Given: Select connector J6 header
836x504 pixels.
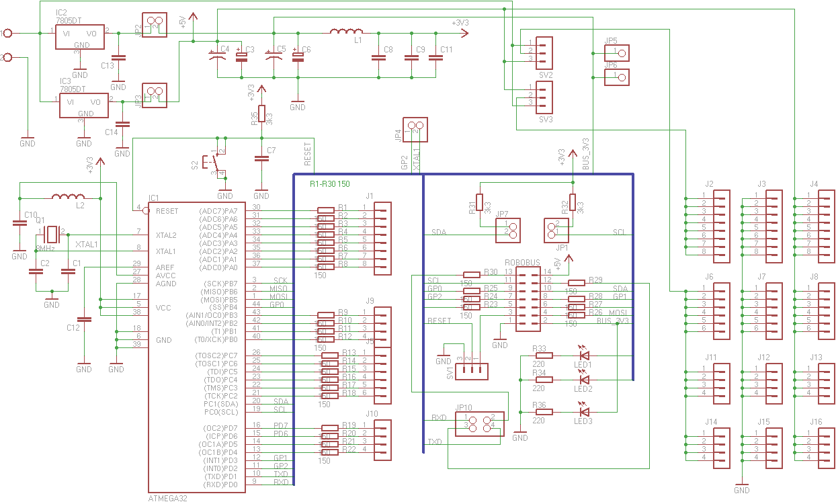Looking at the screenshot, I should click(x=721, y=312).
